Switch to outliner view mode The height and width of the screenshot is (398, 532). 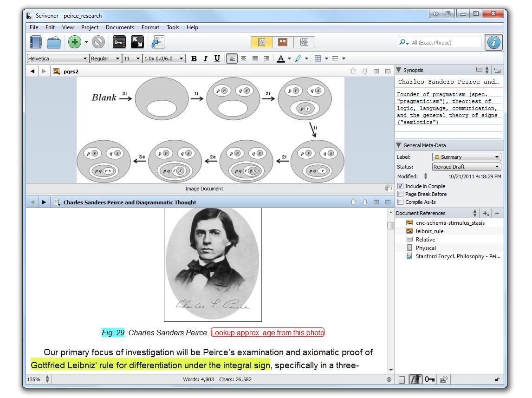coord(304,42)
